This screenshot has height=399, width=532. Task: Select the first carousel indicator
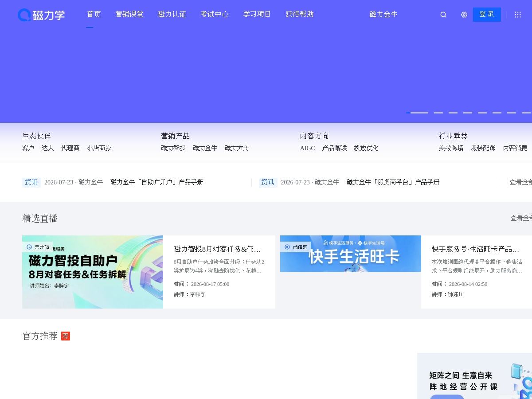click(417, 113)
